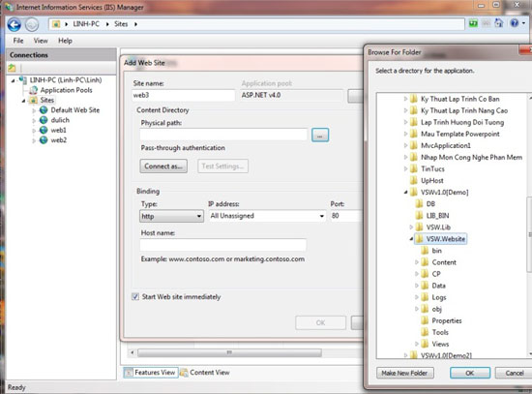
Task: Click the home icon in address bar
Action: 56,24
